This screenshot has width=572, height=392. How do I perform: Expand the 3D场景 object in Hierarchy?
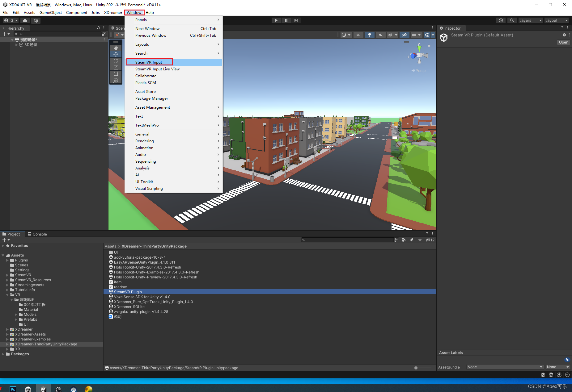tap(17, 45)
